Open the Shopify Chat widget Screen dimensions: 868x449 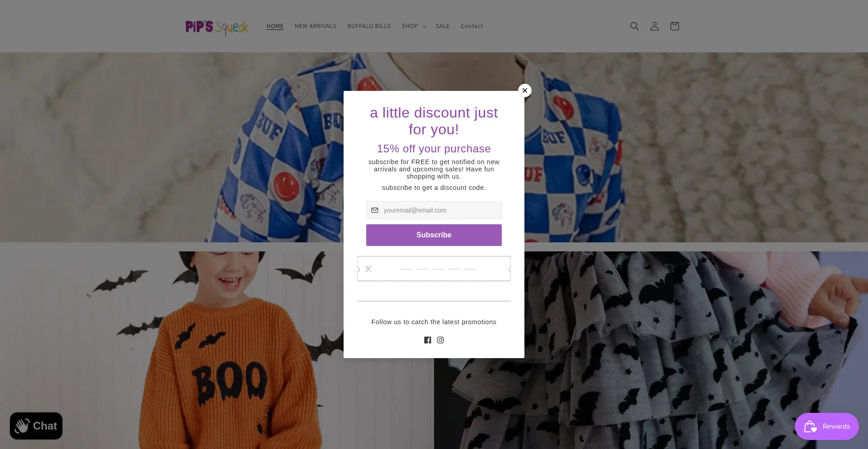pos(36,426)
